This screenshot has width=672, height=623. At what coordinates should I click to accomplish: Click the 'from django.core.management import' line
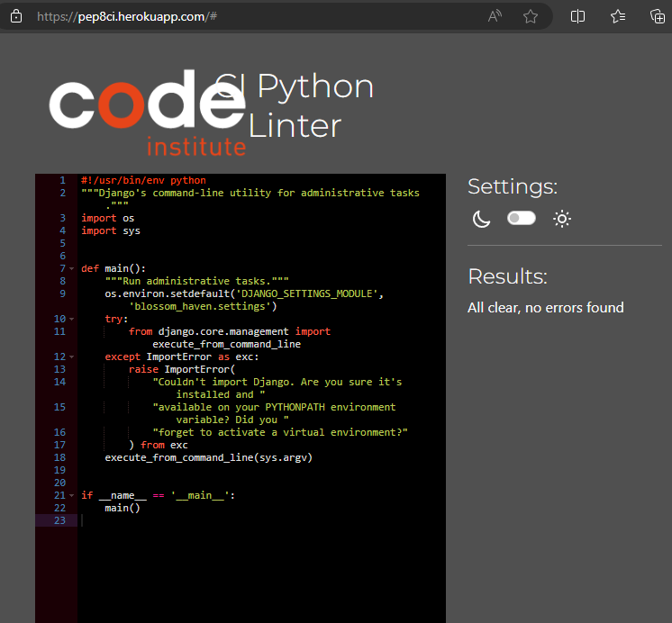point(230,331)
